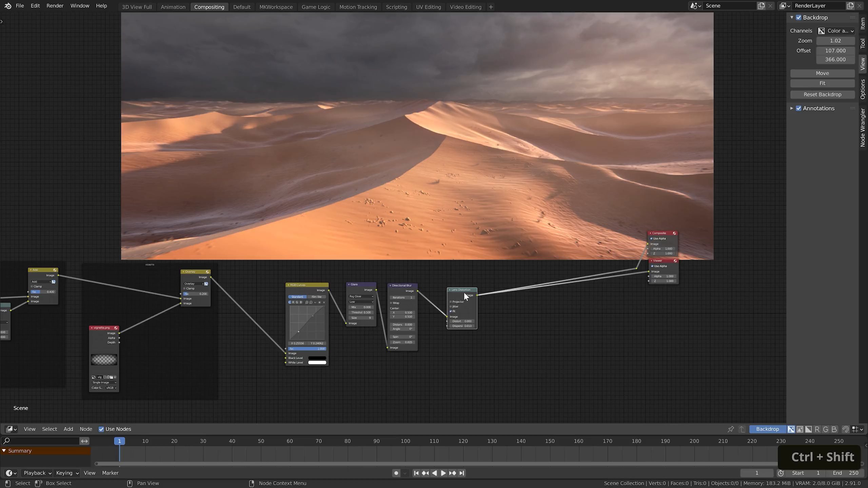
Task: Click the White Level swatch in RGB Curves
Action: tap(317, 363)
